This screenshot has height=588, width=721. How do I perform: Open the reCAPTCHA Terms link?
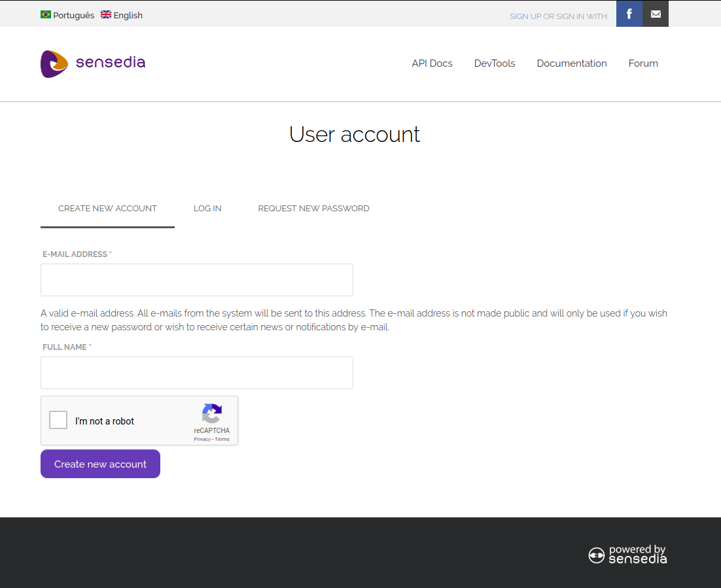222,439
